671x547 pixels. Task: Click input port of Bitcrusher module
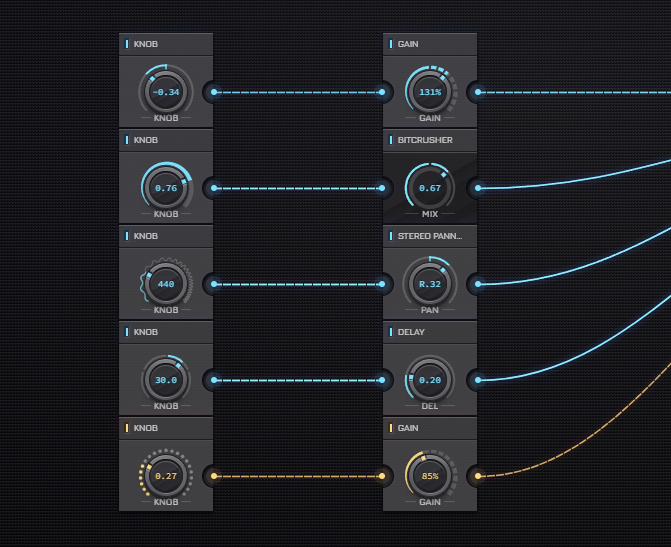[x=382, y=188]
